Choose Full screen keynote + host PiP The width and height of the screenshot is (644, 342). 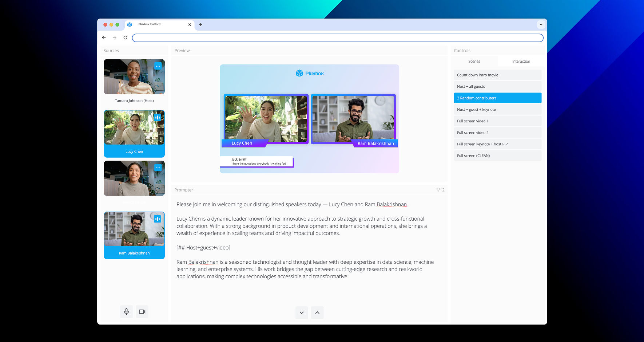pos(497,144)
